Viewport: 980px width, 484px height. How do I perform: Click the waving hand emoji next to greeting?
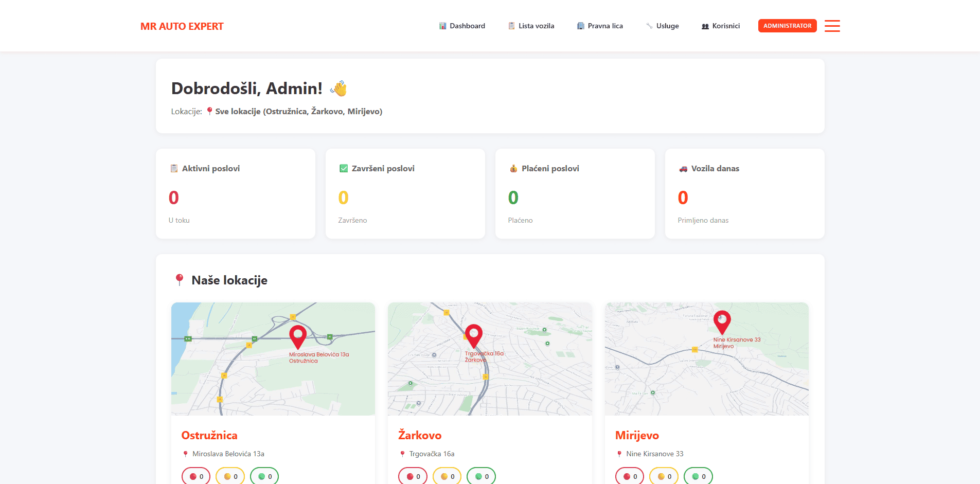(339, 88)
